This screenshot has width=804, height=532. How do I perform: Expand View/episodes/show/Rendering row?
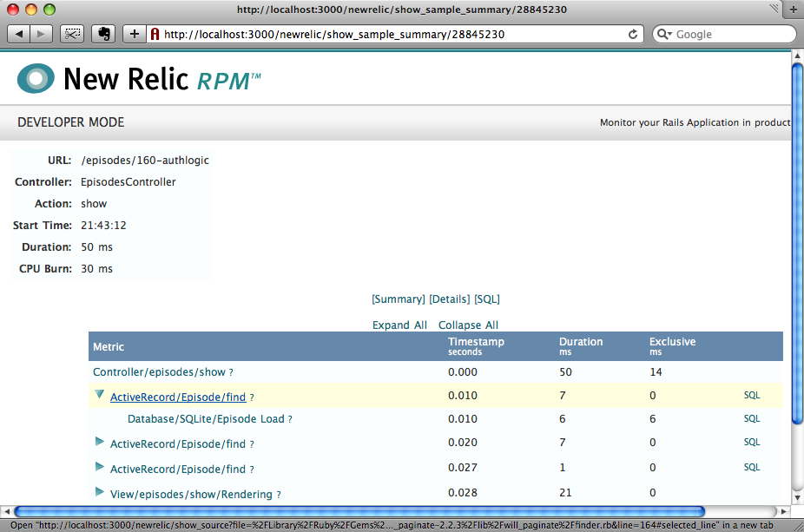100,492
